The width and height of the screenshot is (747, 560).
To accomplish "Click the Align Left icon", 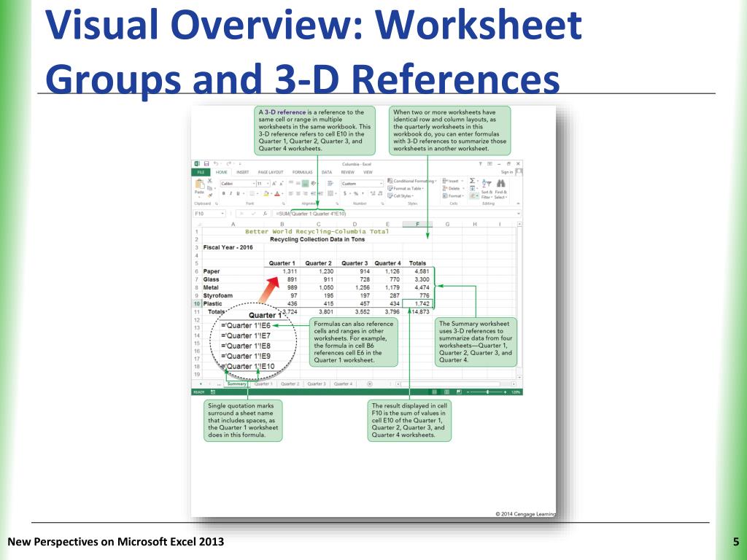I will pos(290,193).
